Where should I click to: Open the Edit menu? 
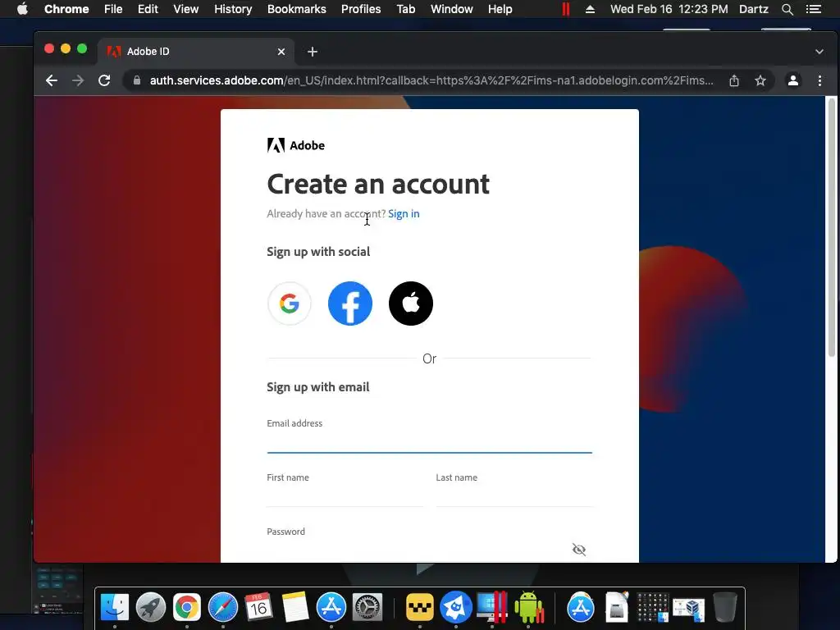[148, 9]
